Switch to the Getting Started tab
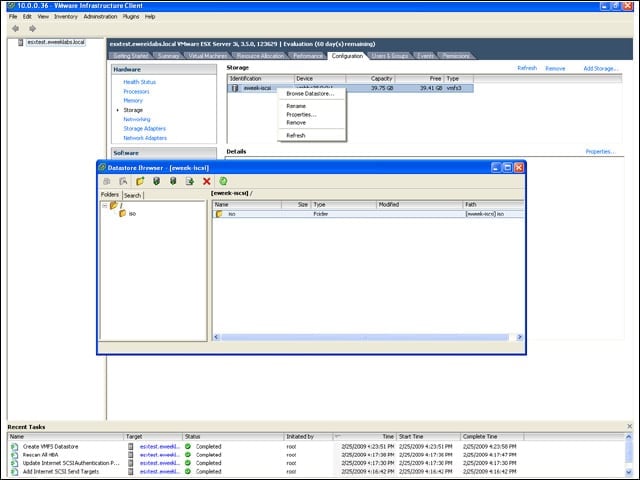 pos(131,56)
